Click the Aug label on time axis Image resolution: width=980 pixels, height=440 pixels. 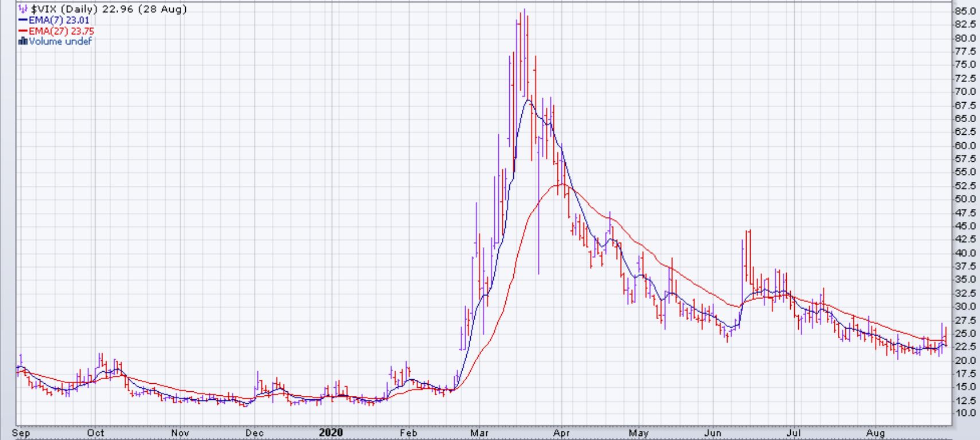pos(876,433)
